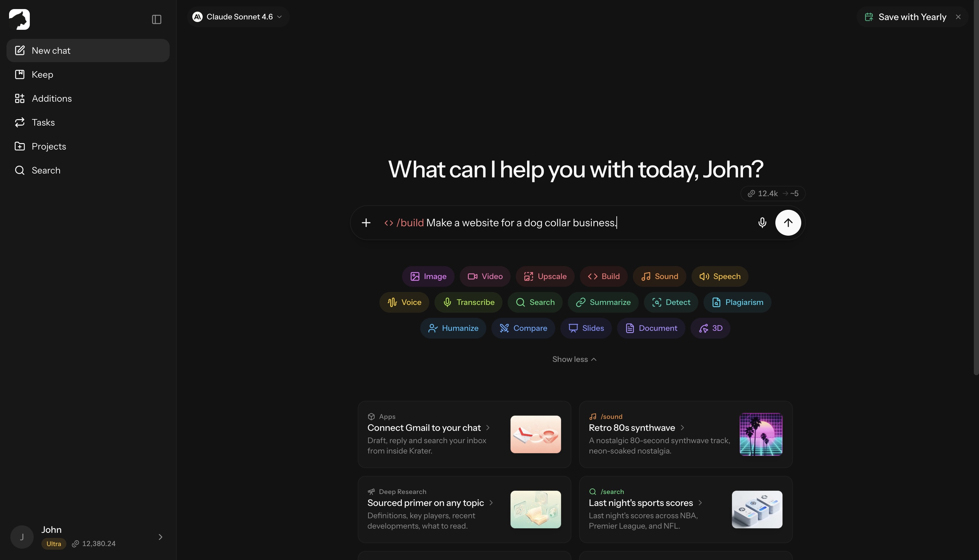Select the Build tool chip
The height and width of the screenshot is (560, 979).
point(603,276)
